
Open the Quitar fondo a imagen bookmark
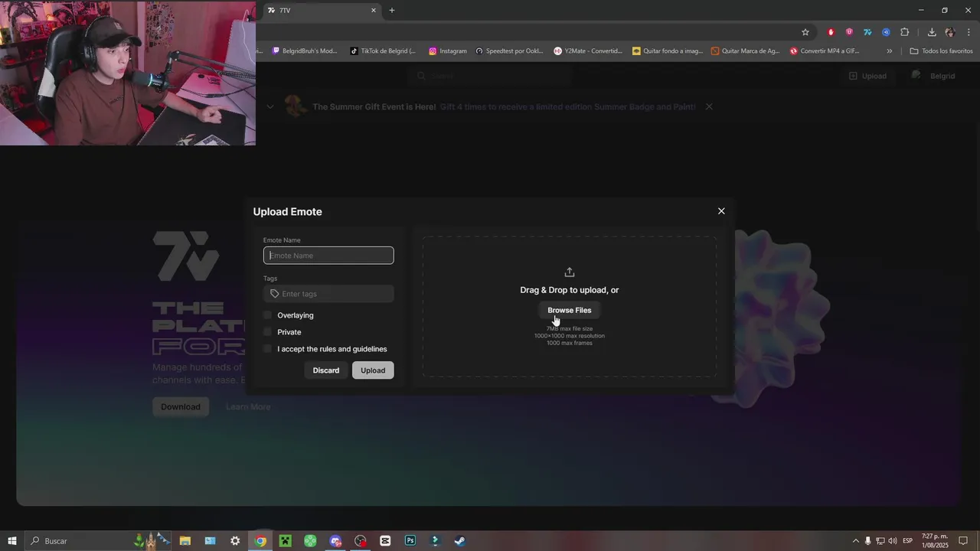point(668,51)
